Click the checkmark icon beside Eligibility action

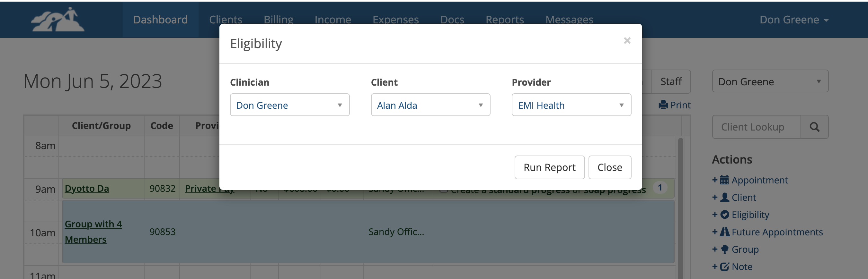(724, 215)
